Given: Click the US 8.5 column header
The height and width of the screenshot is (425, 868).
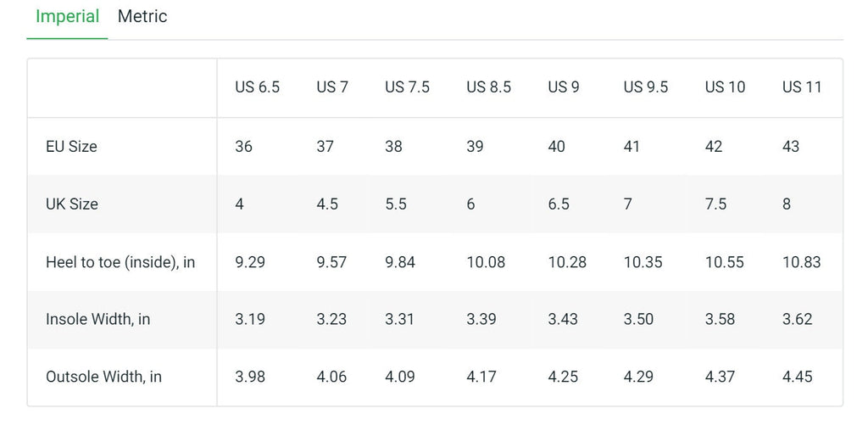Looking at the screenshot, I should [489, 87].
